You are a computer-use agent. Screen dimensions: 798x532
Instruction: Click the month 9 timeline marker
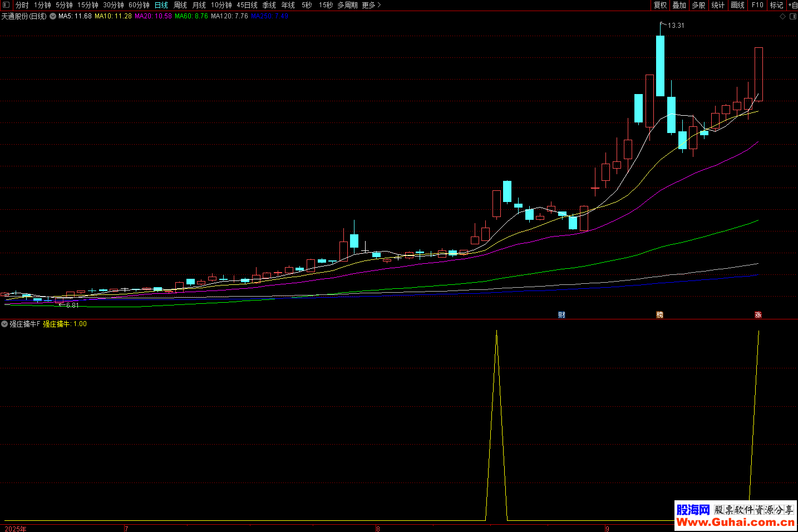point(607,529)
